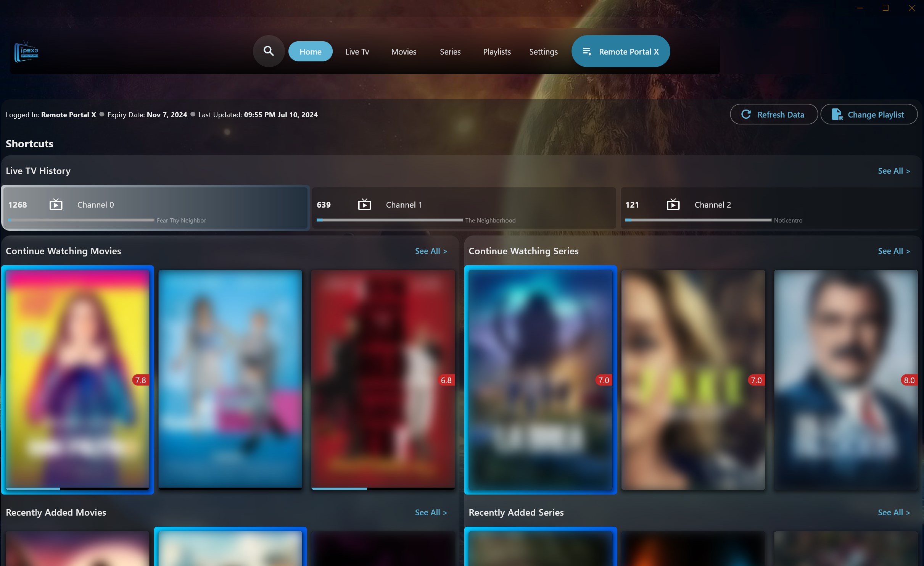
Task: Open Change Playlist dialog
Action: (869, 114)
